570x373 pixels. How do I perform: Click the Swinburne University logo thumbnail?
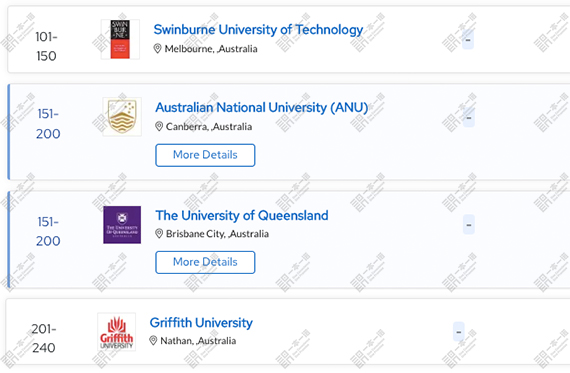120,39
